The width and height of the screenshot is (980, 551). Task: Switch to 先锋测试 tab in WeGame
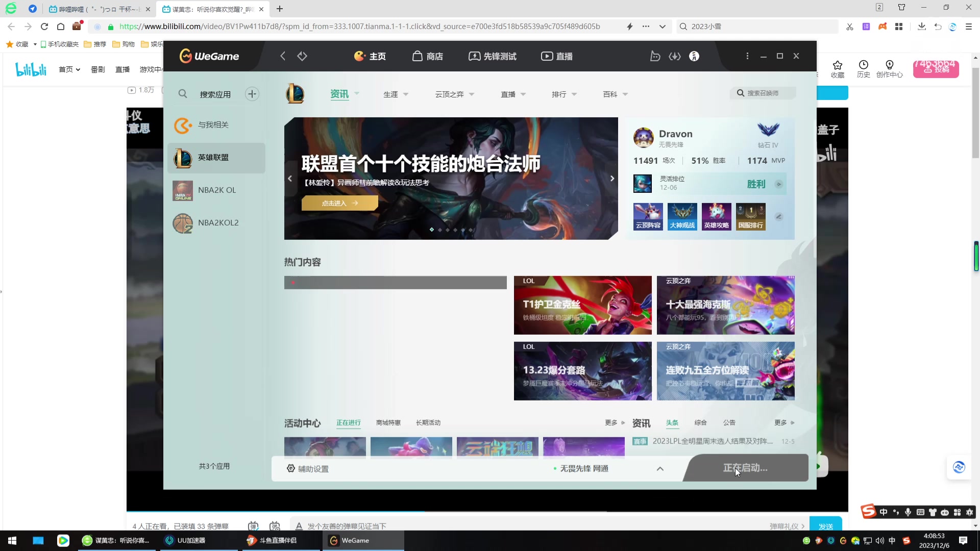click(493, 56)
